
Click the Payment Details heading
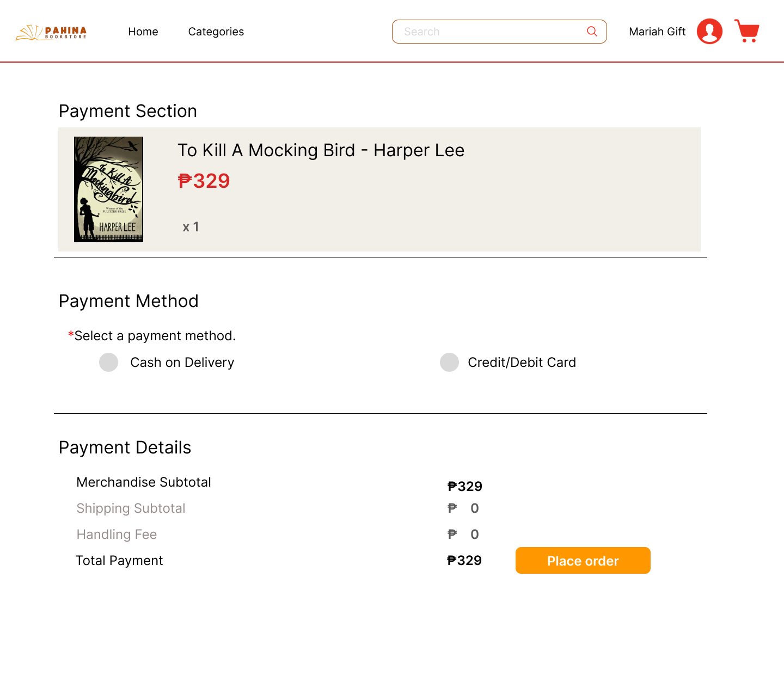tap(125, 447)
